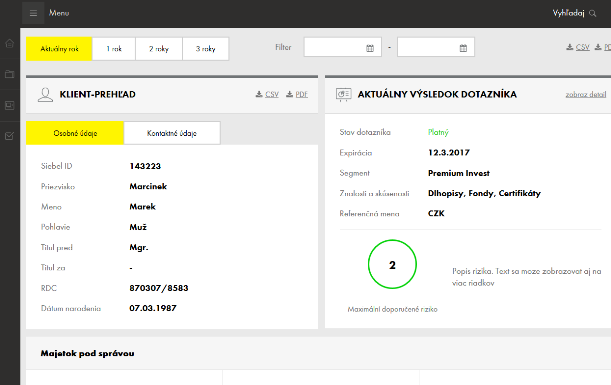Click the Popis rizika description text
Image resolution: width=611 pixels, height=385 pixels.
click(x=526, y=277)
